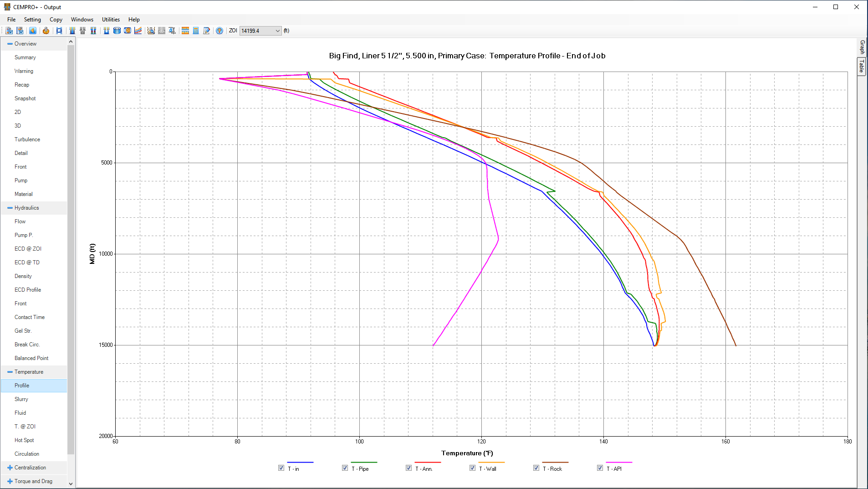Viewport: 868px width, 489px height.
Task: Expand the Centralization tree section
Action: (x=10, y=468)
